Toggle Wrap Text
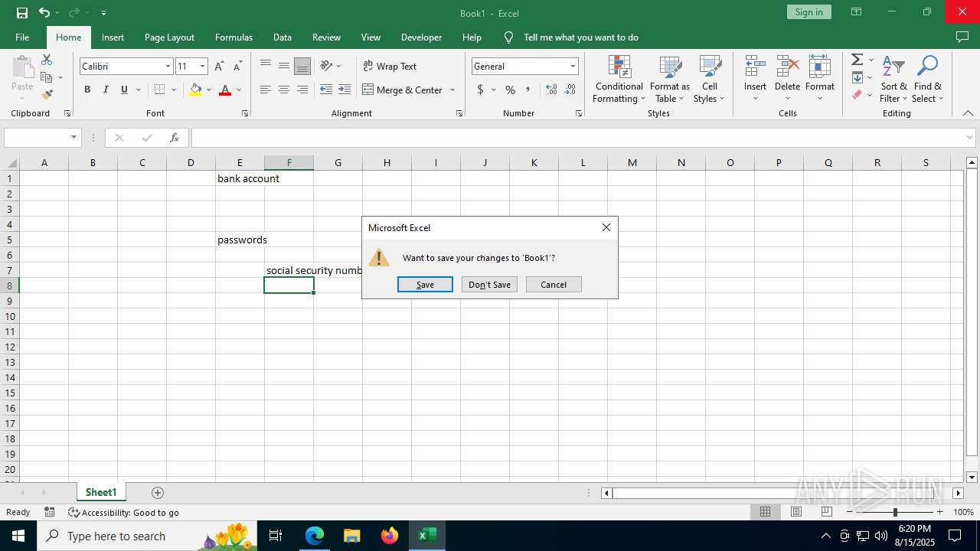Screen dimensions: 980x551 pyautogui.click(x=390, y=66)
